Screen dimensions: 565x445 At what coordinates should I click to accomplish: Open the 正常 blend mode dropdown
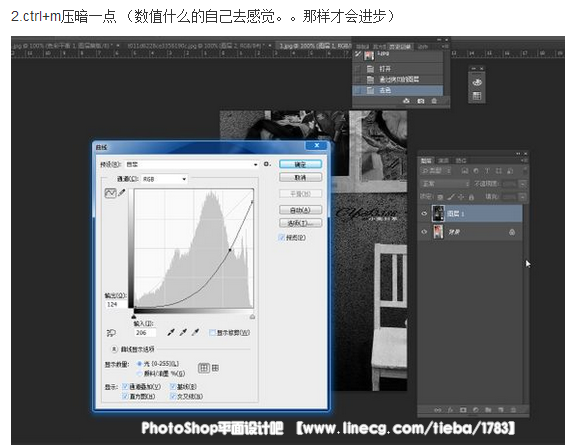click(446, 184)
